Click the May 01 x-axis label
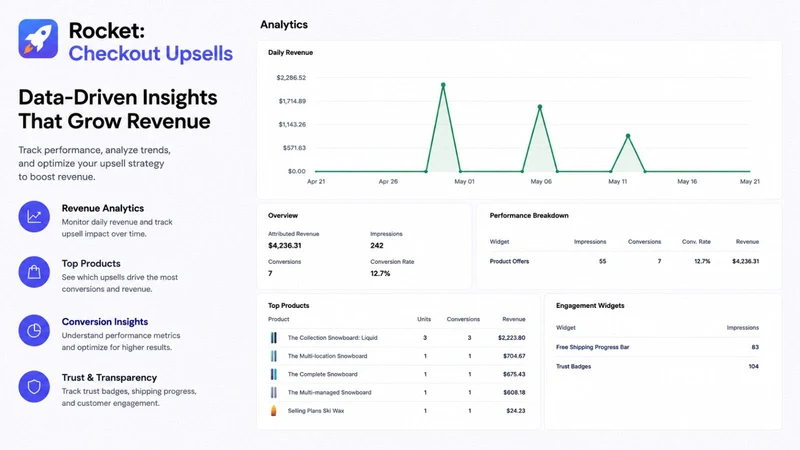Image resolution: width=800 pixels, height=450 pixels. click(x=464, y=182)
